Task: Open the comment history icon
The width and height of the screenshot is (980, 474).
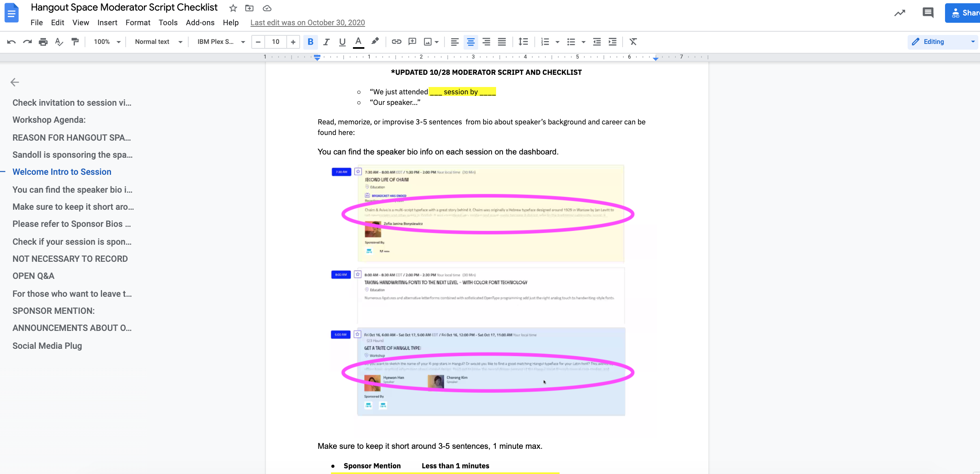Action: point(928,13)
